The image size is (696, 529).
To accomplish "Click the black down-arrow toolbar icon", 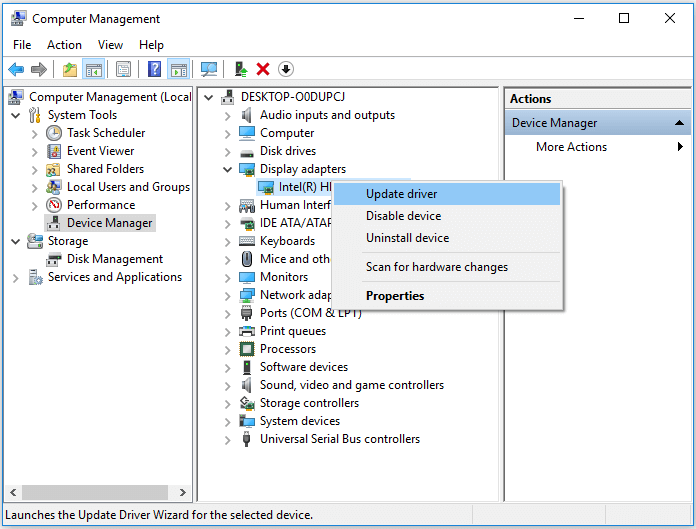I will (x=286, y=69).
